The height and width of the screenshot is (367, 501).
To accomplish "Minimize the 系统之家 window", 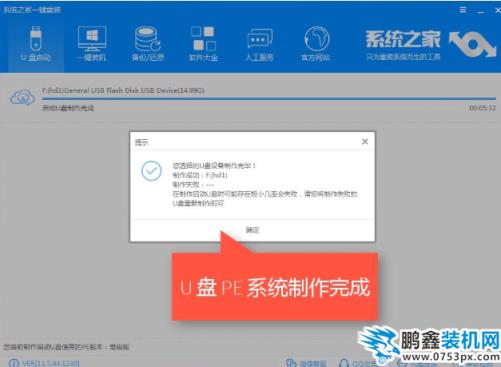I will coord(480,11).
